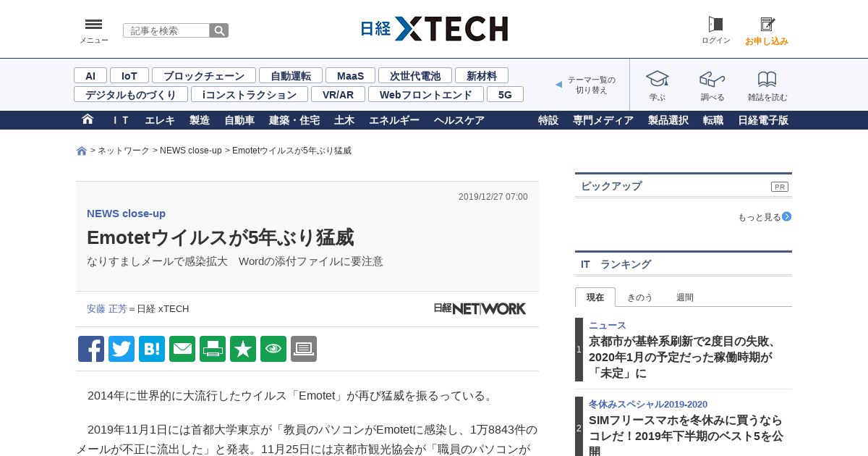
Task: Click the gray single-page view icon
Action: pos(304,349)
